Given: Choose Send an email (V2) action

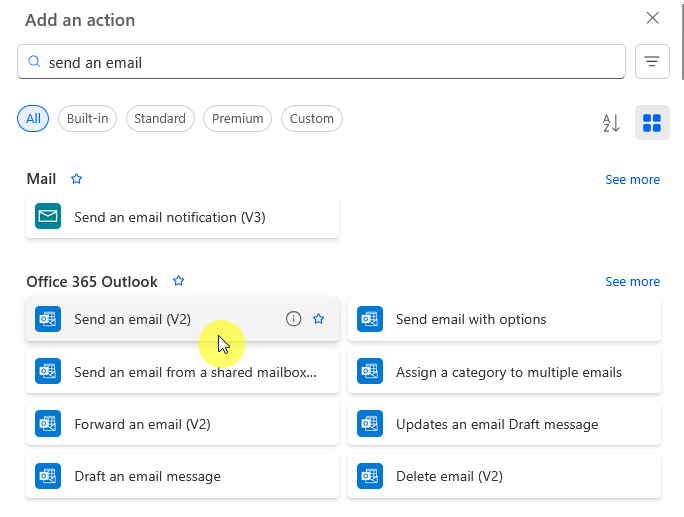Looking at the screenshot, I should coord(182,319).
